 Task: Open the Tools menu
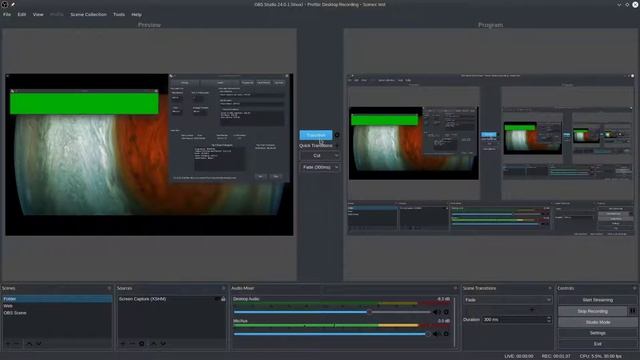click(x=119, y=14)
